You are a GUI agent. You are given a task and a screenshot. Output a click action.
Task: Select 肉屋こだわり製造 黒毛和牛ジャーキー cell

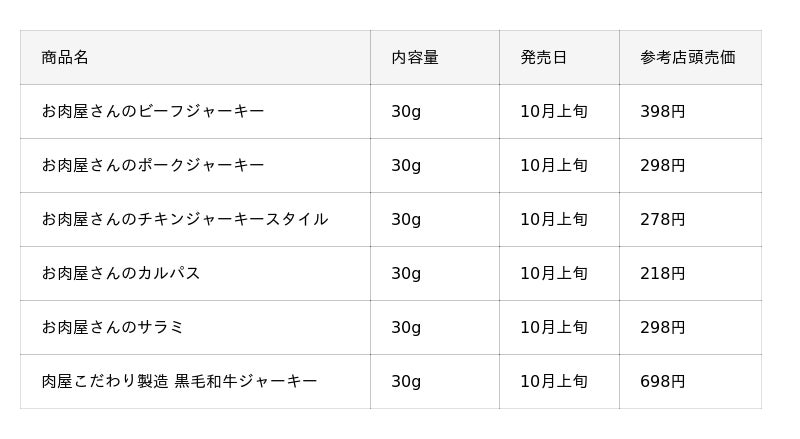point(179,382)
